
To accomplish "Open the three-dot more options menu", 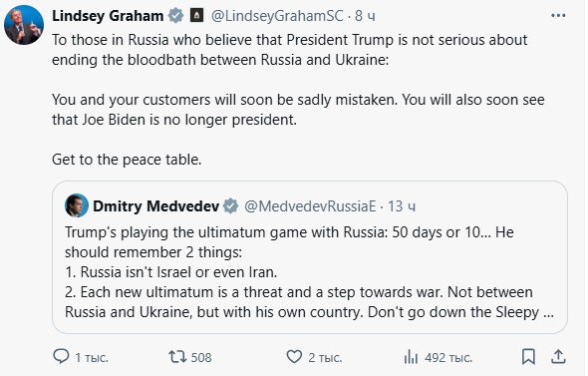I will 558,15.
